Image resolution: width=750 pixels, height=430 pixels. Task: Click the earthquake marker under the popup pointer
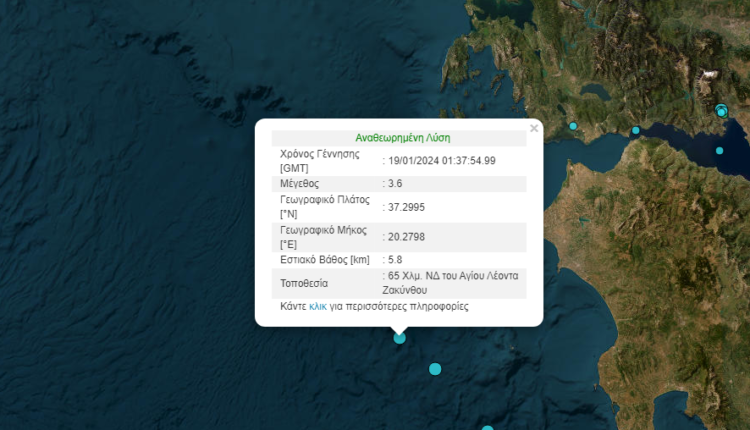tap(399, 338)
